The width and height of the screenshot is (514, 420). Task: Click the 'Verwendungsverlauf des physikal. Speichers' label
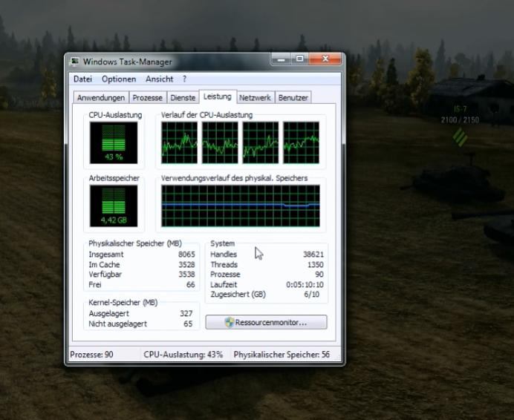tap(235, 178)
